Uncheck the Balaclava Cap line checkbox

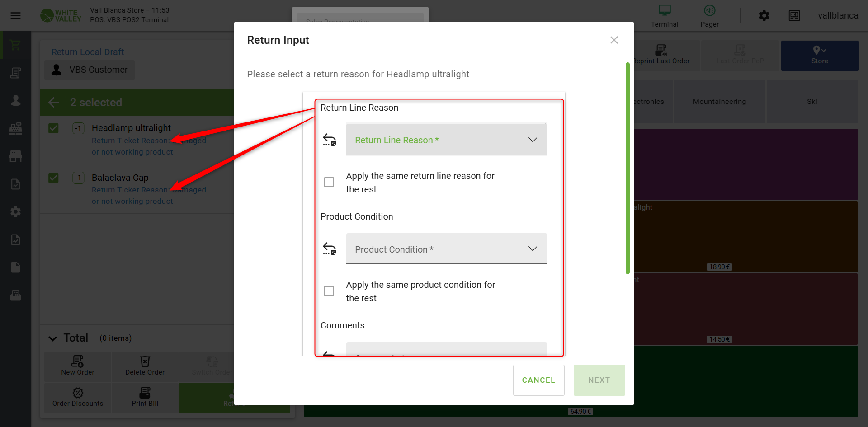[53, 178]
